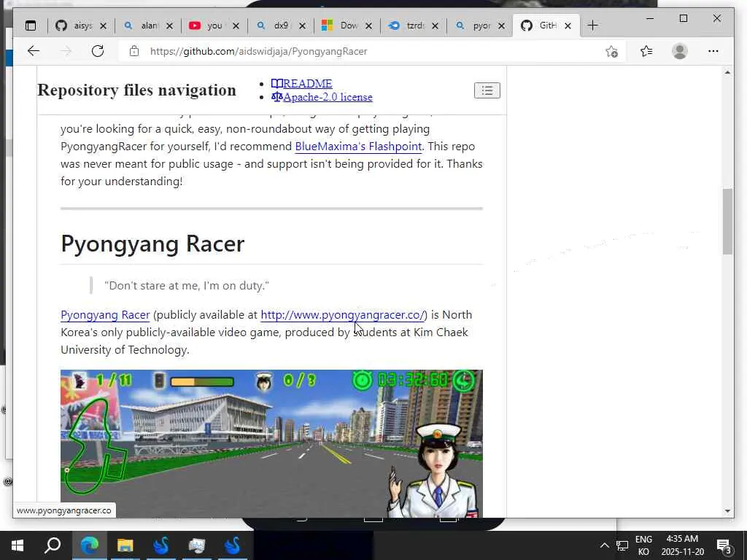
Task: Click the scrollbar down arrow
Action: coord(727,511)
